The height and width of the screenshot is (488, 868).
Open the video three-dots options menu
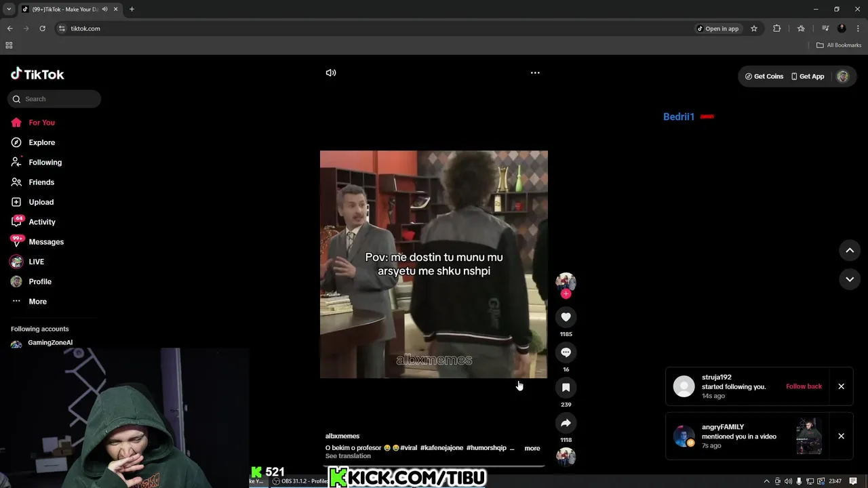click(x=535, y=73)
